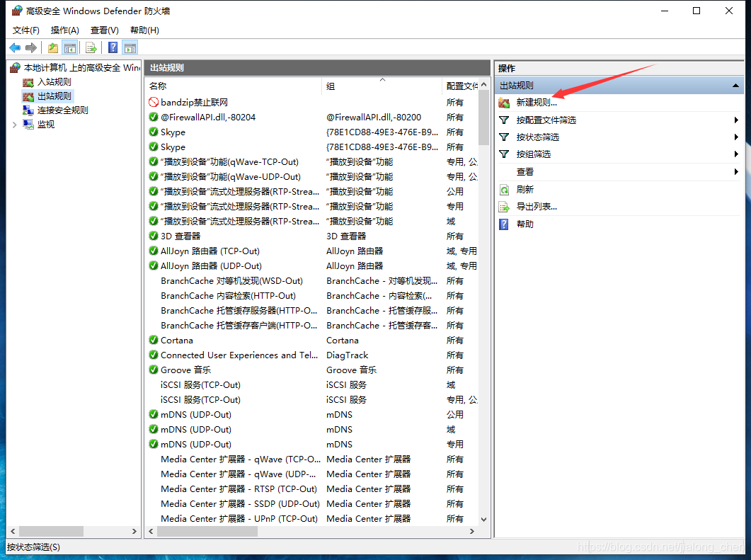Click the tree pane scroll-right arrow
The width and height of the screenshot is (751, 560).
point(134,531)
